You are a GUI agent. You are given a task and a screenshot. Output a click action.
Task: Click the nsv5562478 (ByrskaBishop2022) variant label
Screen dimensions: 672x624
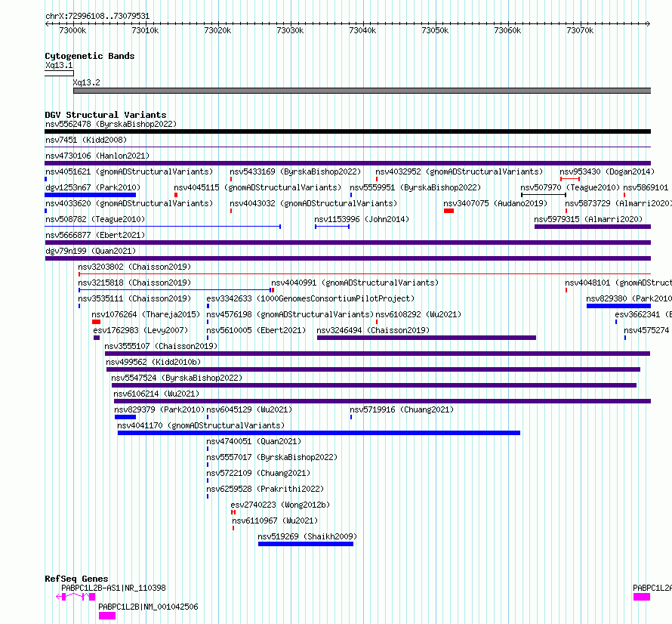[111, 124]
